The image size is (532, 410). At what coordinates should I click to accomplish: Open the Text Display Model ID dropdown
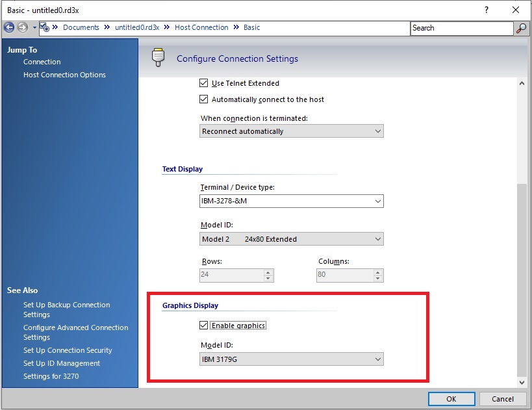pyautogui.click(x=292, y=239)
